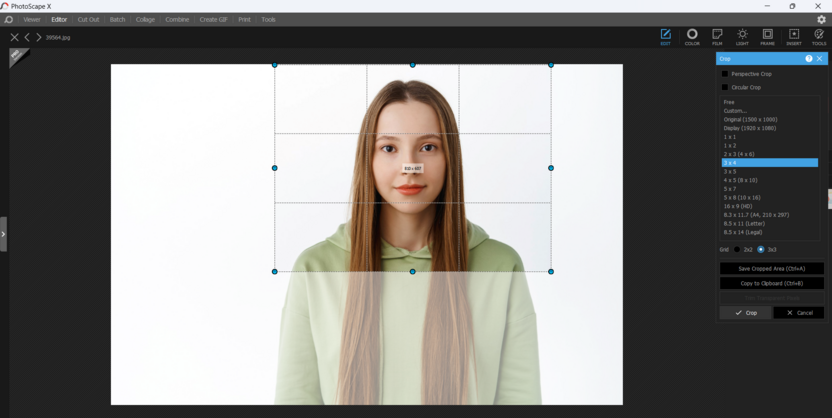Click the PhotoScape home circle icon

pos(8,20)
